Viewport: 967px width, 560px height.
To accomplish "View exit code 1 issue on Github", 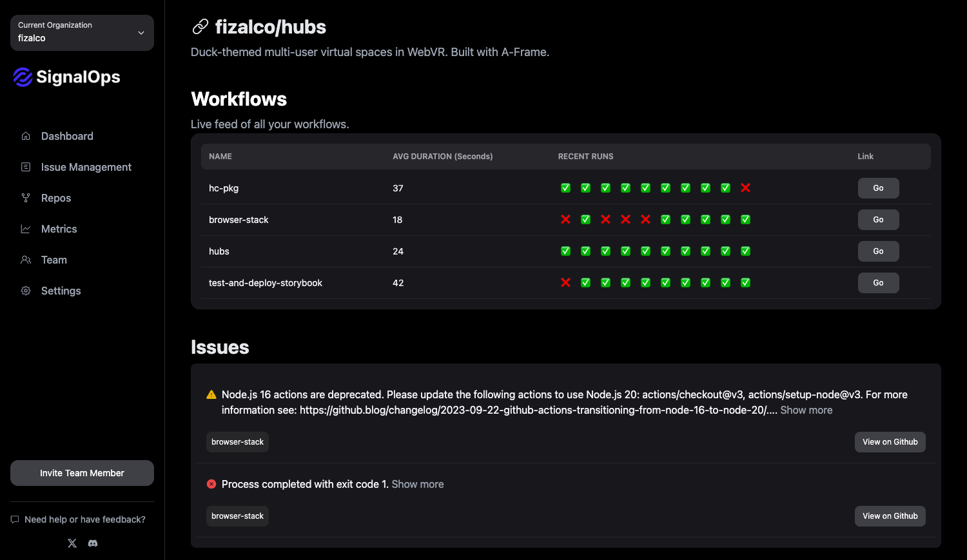I will pos(890,516).
